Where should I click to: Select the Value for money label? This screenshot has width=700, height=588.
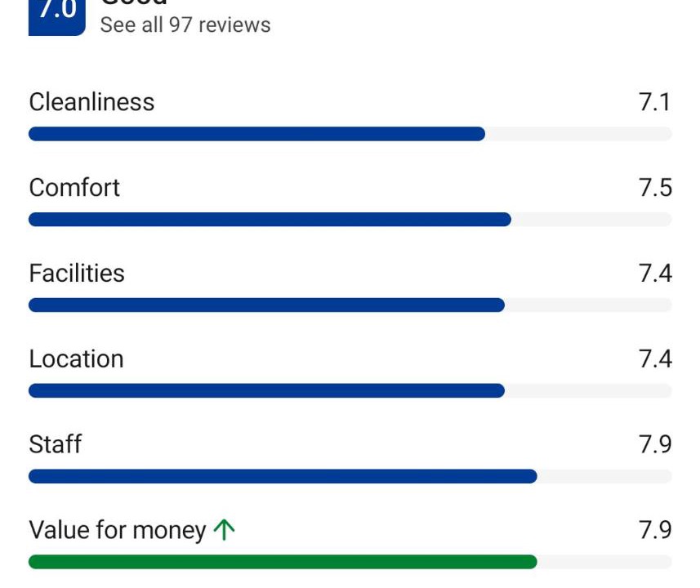pos(117,531)
